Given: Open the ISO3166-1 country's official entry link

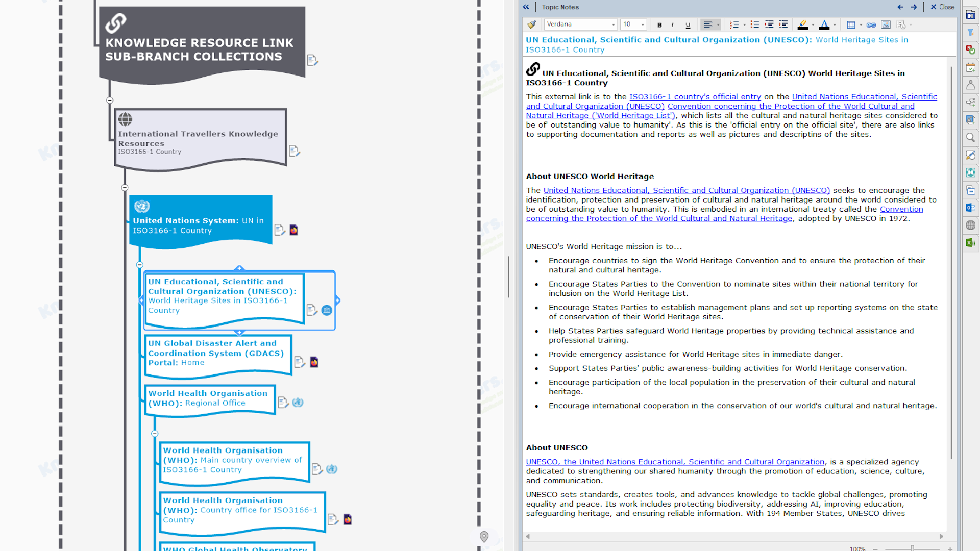Looking at the screenshot, I should pyautogui.click(x=695, y=97).
